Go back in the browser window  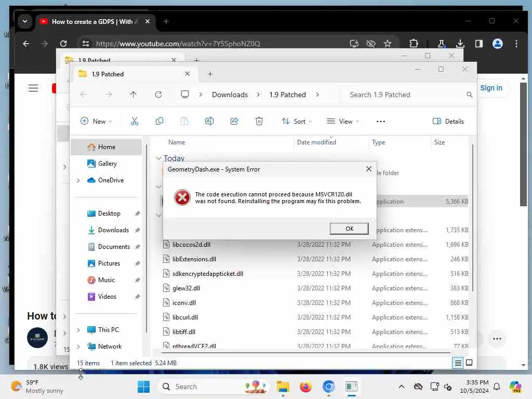point(26,44)
